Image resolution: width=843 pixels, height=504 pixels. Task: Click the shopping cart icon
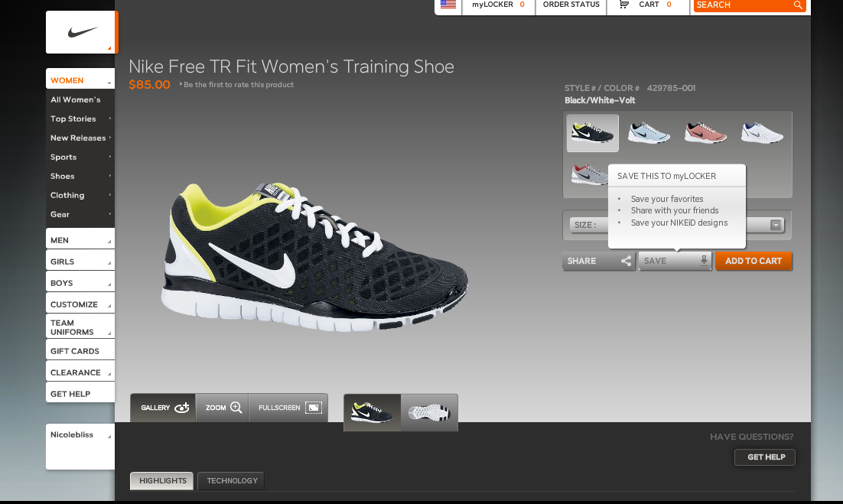coord(623,5)
